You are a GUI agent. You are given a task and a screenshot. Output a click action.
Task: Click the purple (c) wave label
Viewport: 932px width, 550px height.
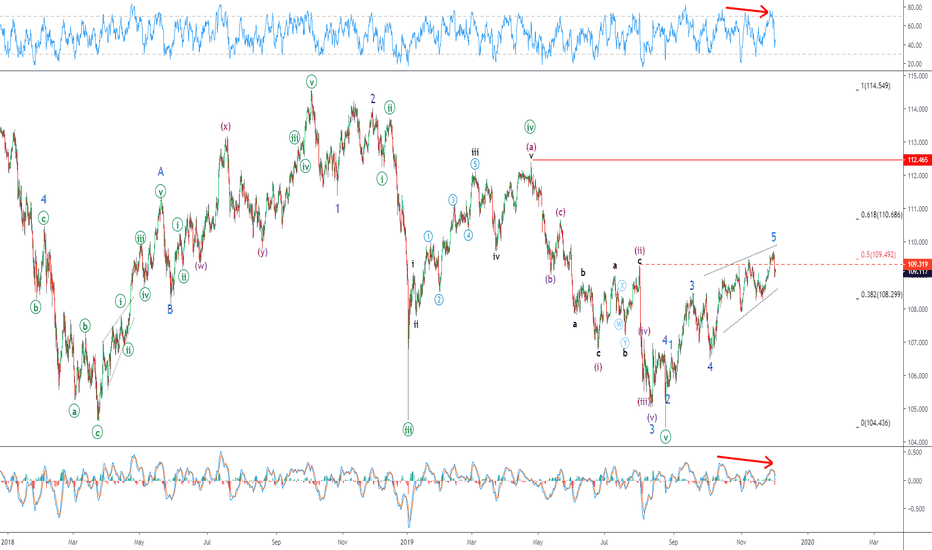click(x=561, y=212)
